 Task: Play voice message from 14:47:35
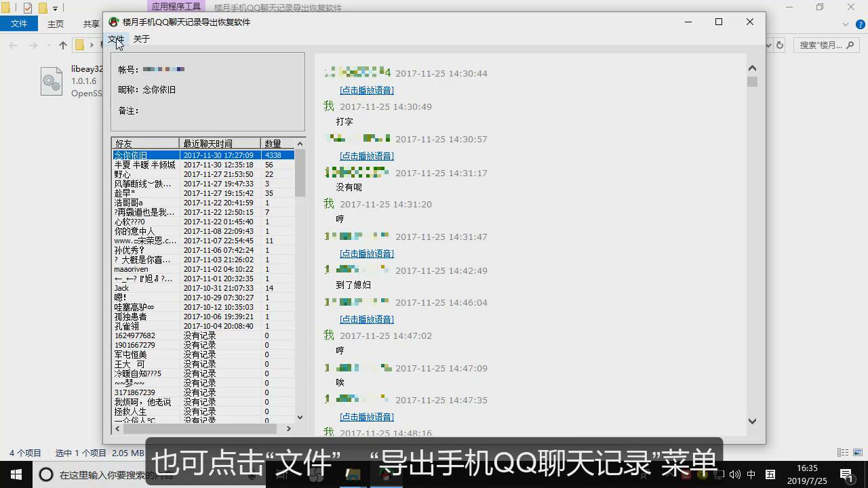(367, 417)
